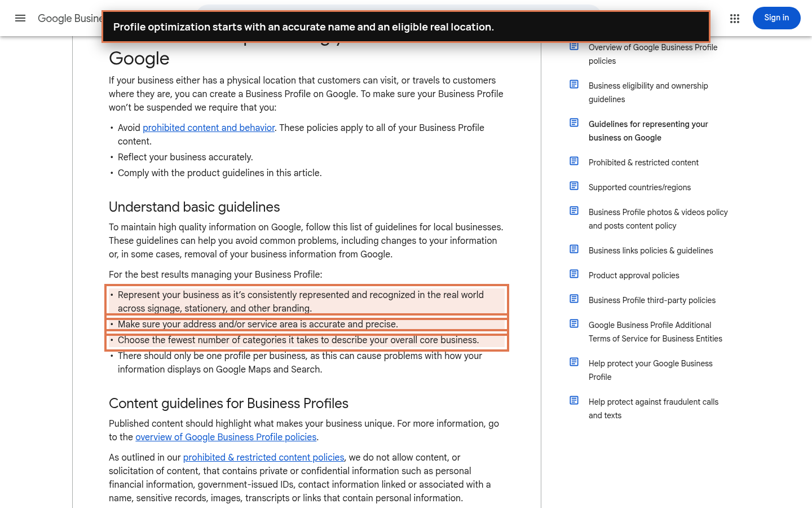The width and height of the screenshot is (812, 508).
Task: Open Help protect your Google Business Profile article
Action: point(651,370)
